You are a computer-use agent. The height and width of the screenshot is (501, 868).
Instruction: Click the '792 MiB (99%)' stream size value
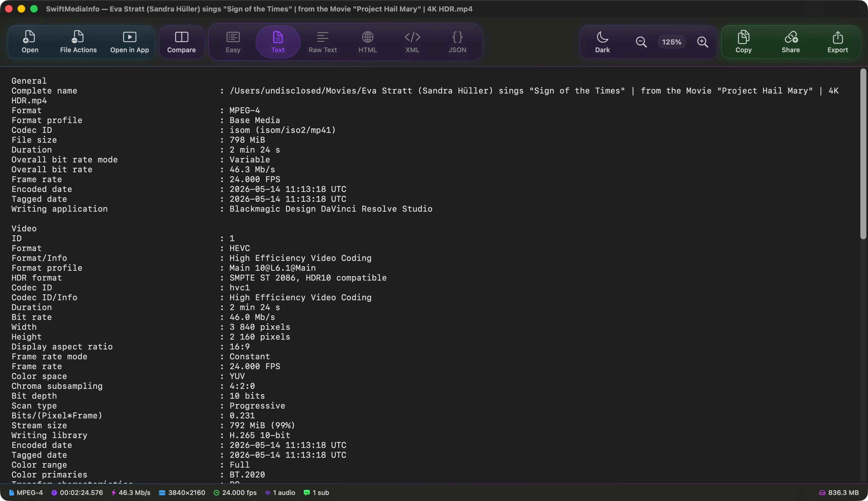(x=262, y=426)
